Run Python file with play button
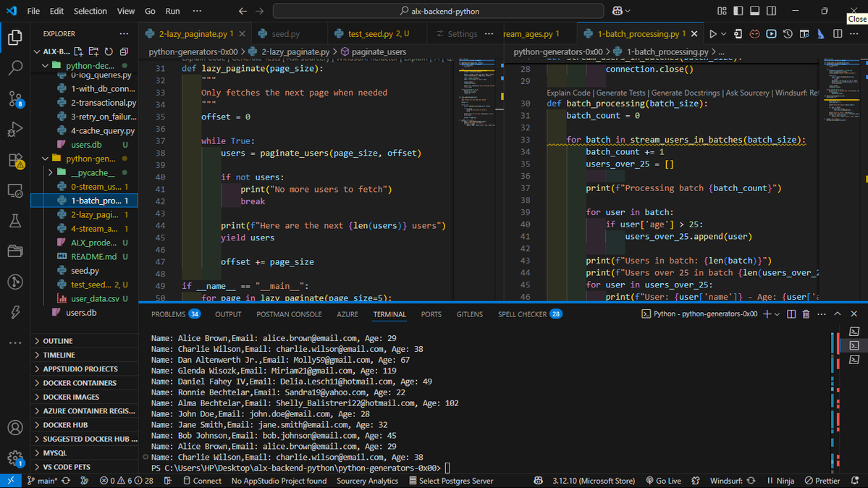Viewport: 868px width, 488px height. pos(712,34)
